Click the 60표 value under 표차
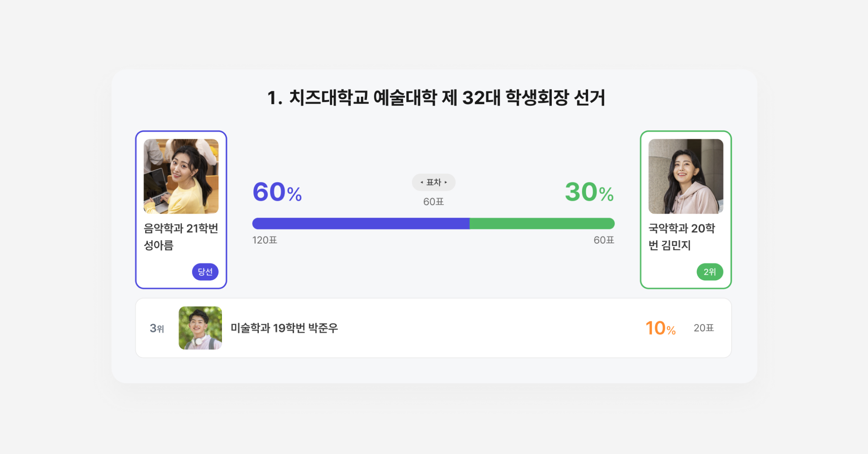The height and width of the screenshot is (454, 868). 433,202
